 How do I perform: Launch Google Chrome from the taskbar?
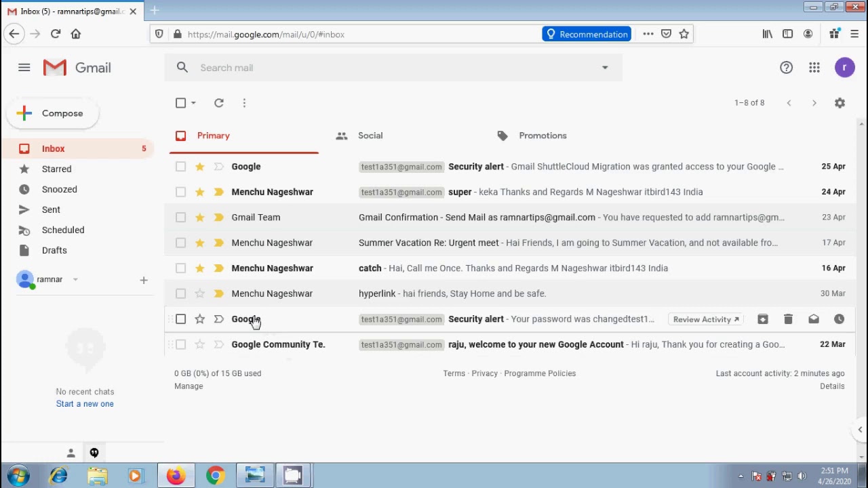[x=215, y=476]
